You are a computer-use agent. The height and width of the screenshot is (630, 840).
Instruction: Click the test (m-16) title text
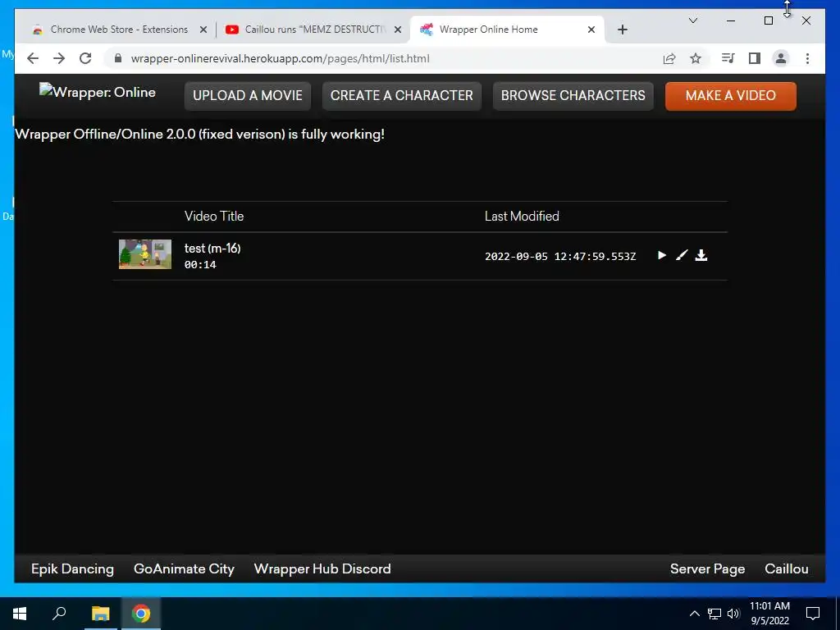point(212,249)
